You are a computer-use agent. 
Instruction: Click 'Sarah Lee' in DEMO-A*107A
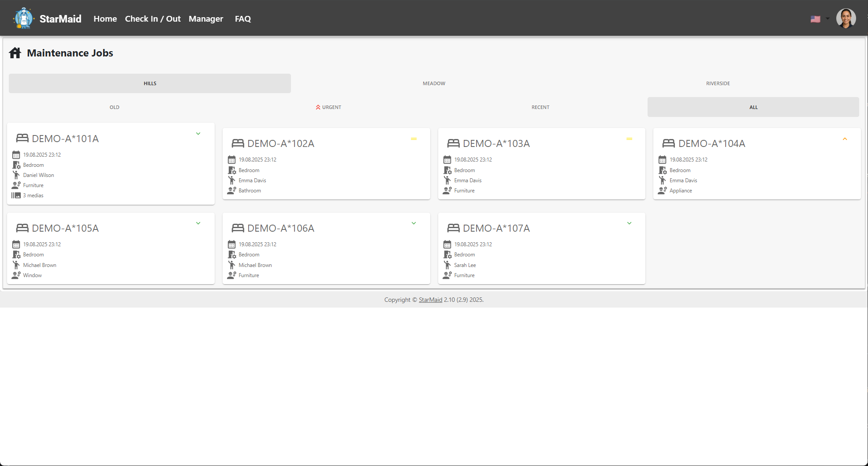click(x=465, y=265)
